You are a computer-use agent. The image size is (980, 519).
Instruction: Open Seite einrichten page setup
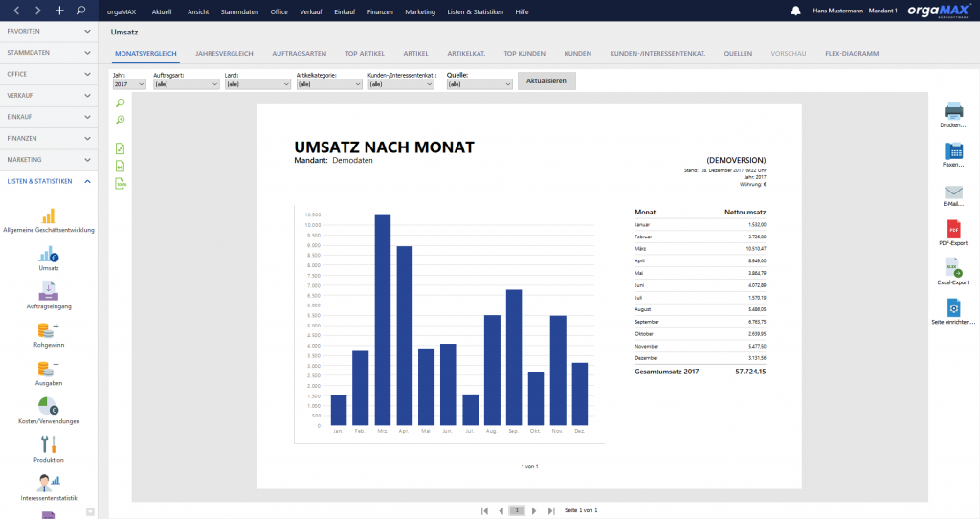point(953,311)
